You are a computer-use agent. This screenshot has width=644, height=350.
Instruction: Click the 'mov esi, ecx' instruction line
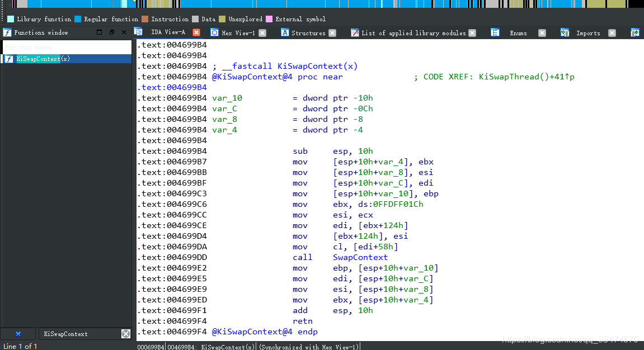click(x=333, y=215)
